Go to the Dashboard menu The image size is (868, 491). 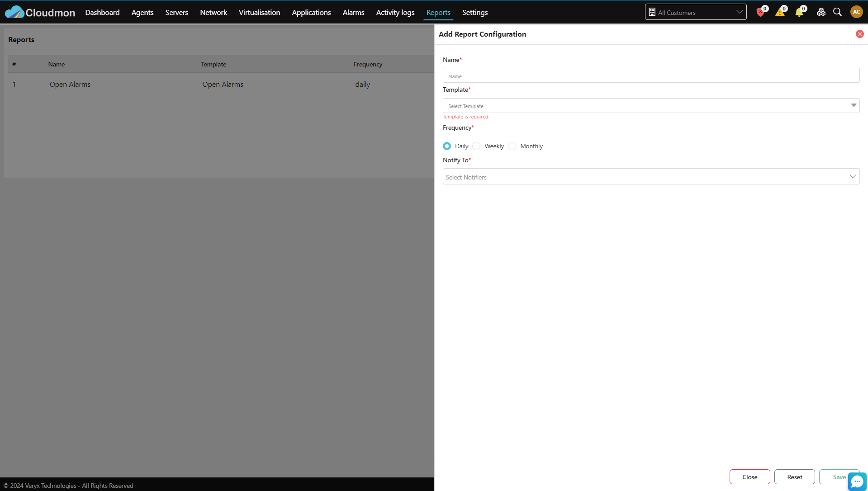102,12
